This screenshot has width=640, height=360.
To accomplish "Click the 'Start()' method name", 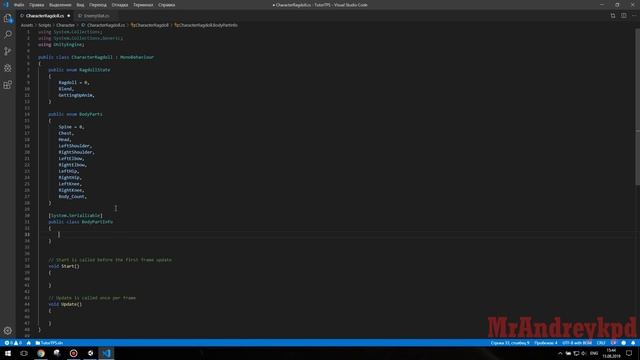I will click(70, 266).
